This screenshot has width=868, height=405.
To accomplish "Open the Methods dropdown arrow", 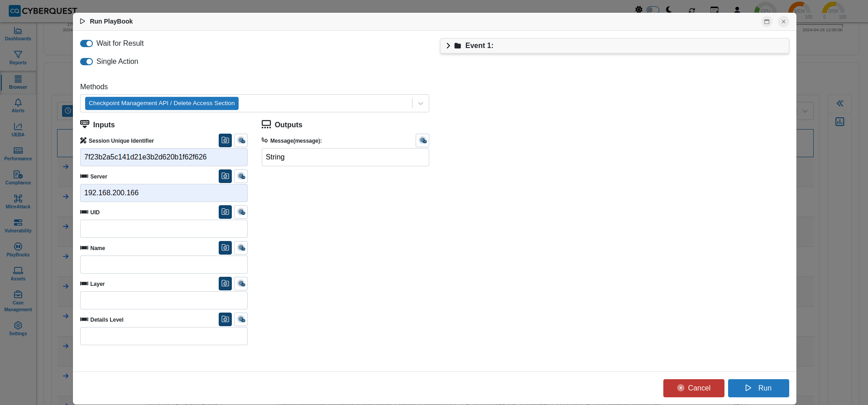I will click(421, 103).
